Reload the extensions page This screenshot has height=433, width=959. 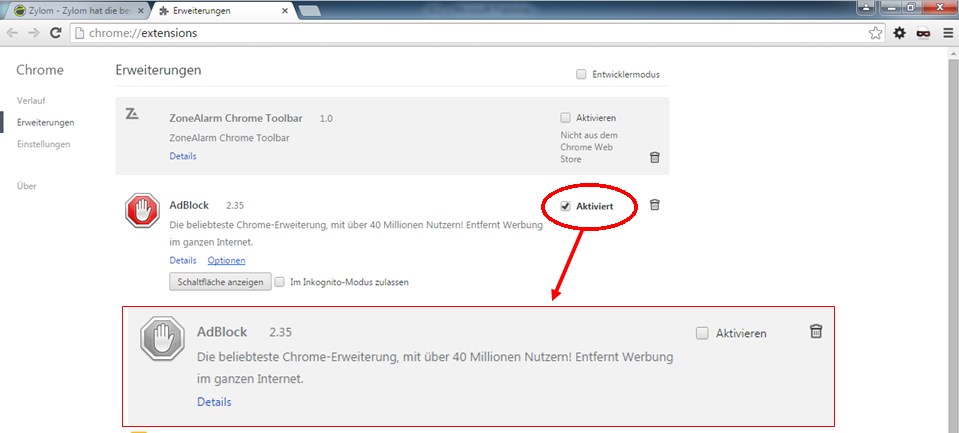(x=56, y=33)
